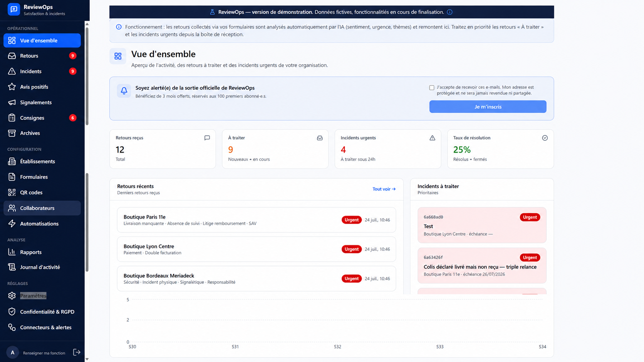Open the Boutique Paris 11e recent return

click(x=257, y=220)
